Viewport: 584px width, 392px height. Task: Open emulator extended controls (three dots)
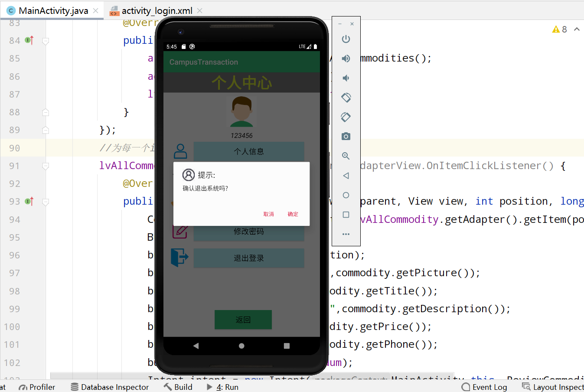click(346, 234)
